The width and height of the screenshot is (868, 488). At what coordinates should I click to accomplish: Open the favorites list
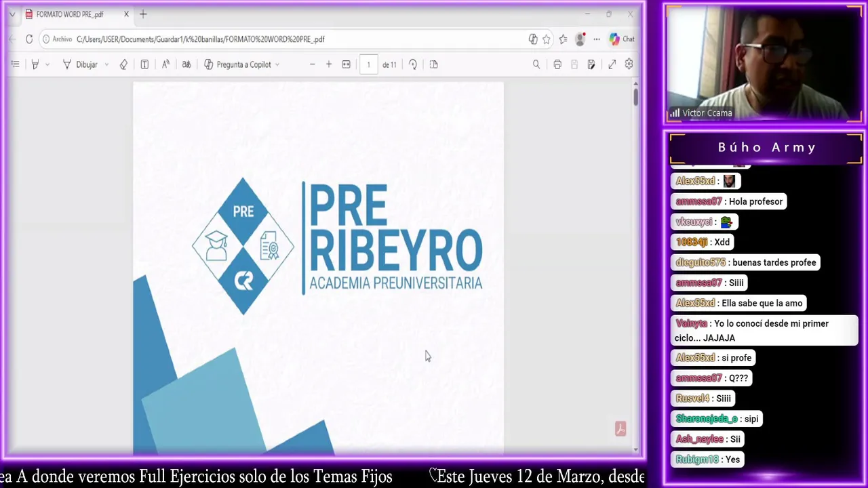(x=563, y=39)
